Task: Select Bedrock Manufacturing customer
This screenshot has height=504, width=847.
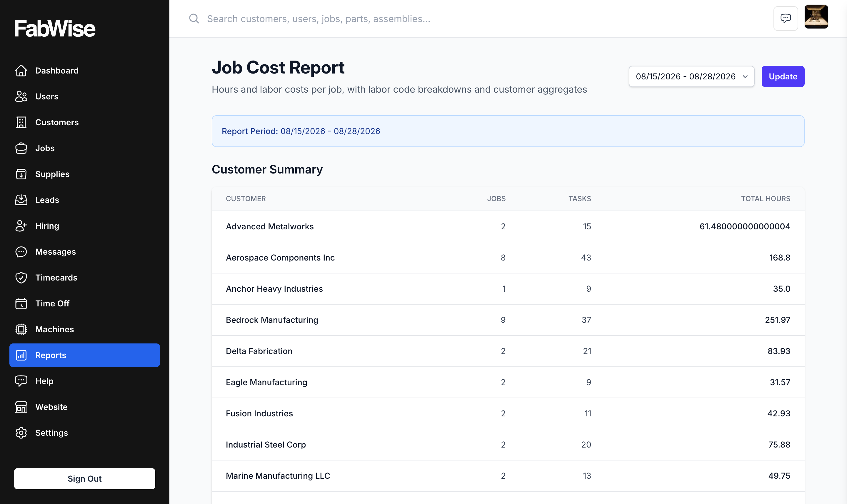Action: (272, 320)
